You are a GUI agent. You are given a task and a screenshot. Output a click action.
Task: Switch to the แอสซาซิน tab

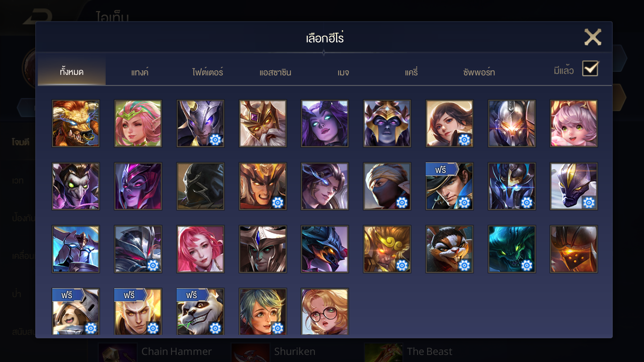(275, 72)
